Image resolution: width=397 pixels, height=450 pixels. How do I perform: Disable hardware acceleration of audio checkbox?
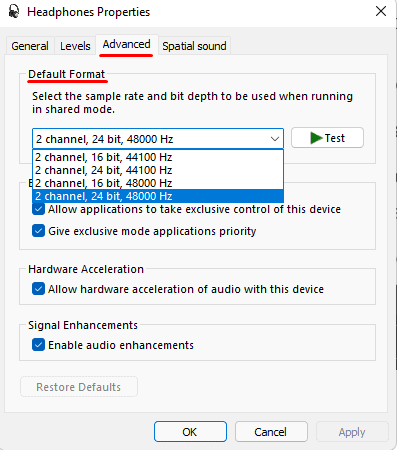[x=38, y=289]
